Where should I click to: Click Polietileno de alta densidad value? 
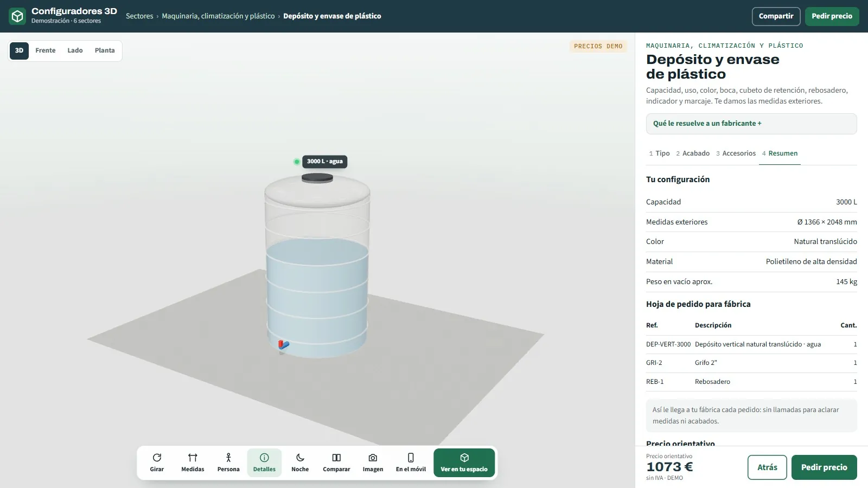(x=812, y=262)
